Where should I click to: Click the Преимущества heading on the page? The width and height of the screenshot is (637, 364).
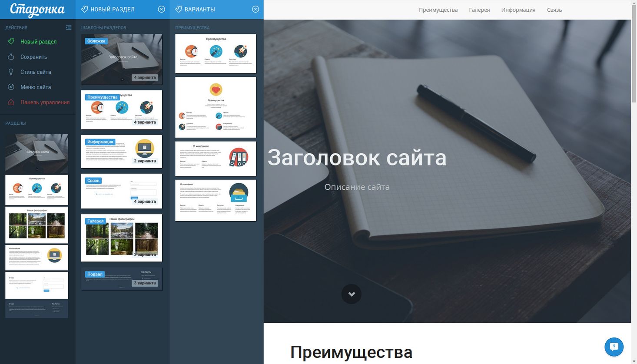[351, 352]
